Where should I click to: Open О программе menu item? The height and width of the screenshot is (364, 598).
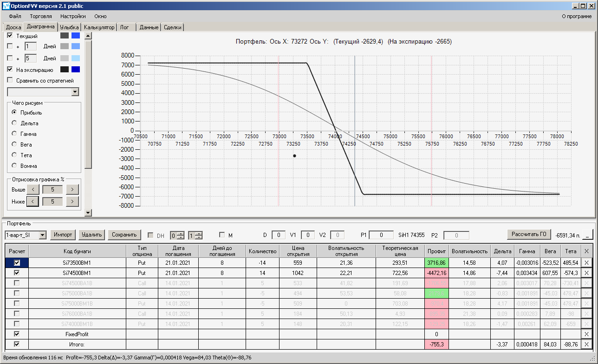pos(577,16)
